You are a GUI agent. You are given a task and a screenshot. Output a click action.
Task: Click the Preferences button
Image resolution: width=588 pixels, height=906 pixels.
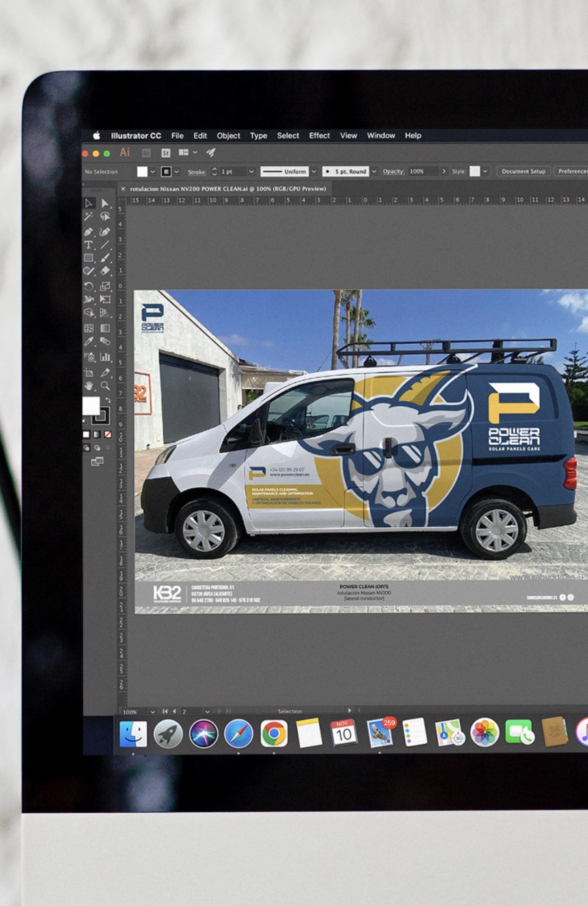tap(571, 171)
